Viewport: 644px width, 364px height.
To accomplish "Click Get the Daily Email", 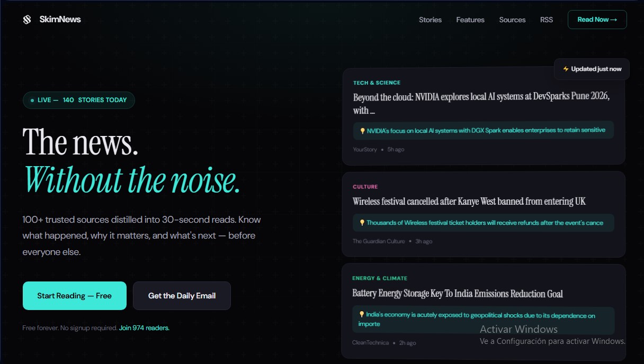I will pyautogui.click(x=182, y=296).
